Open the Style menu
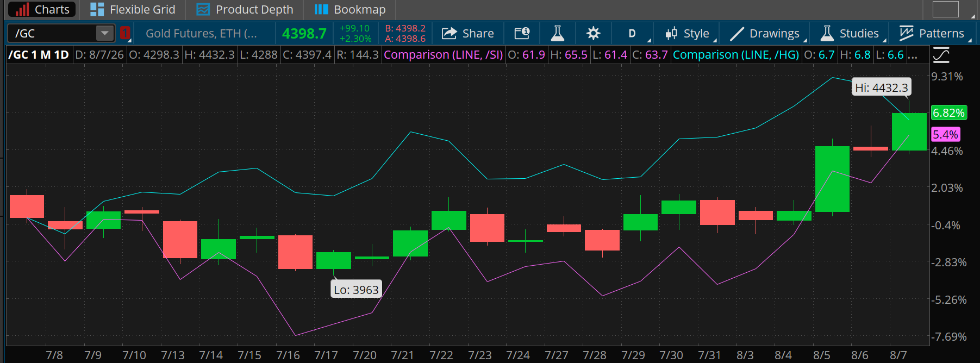This screenshot has height=363, width=980. click(x=688, y=33)
